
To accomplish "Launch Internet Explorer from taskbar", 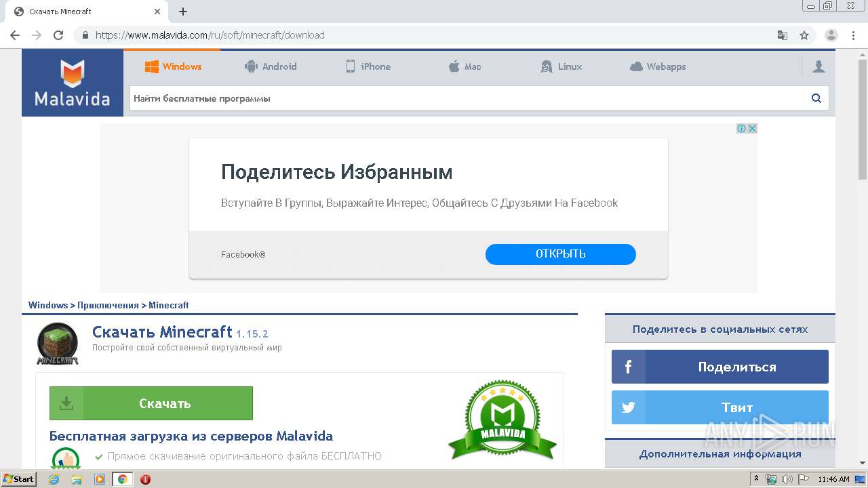I will point(54,479).
